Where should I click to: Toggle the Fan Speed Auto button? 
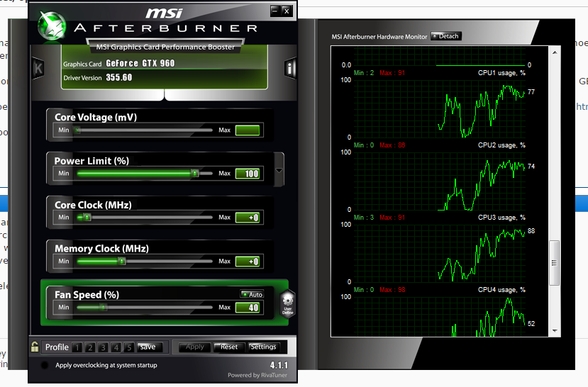252,294
